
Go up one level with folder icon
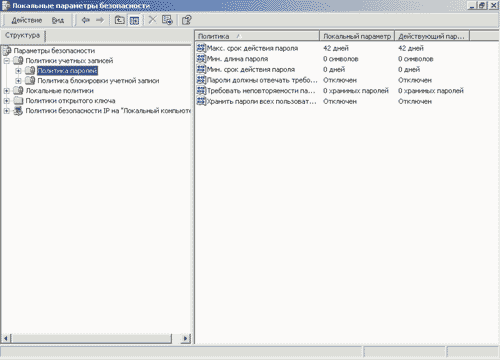tap(120, 20)
